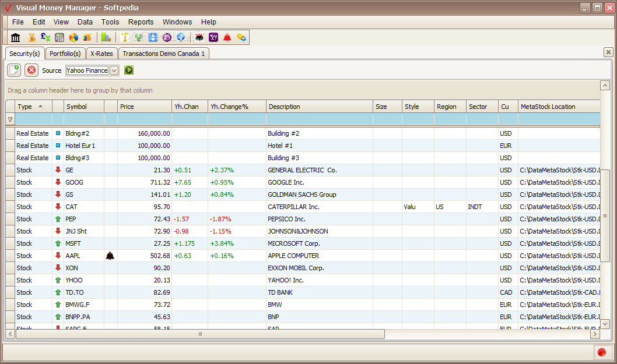Image resolution: width=617 pixels, height=364 pixels.
Task: Open the Data menu
Action: coord(85,22)
